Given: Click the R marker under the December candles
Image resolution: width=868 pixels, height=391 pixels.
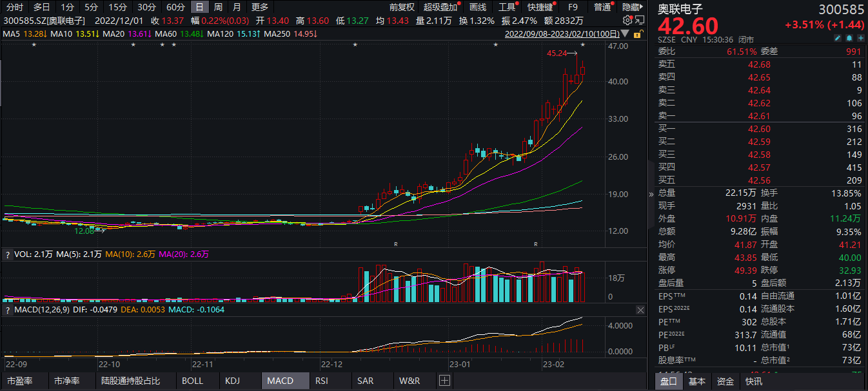Looking at the screenshot, I should 396,244.
